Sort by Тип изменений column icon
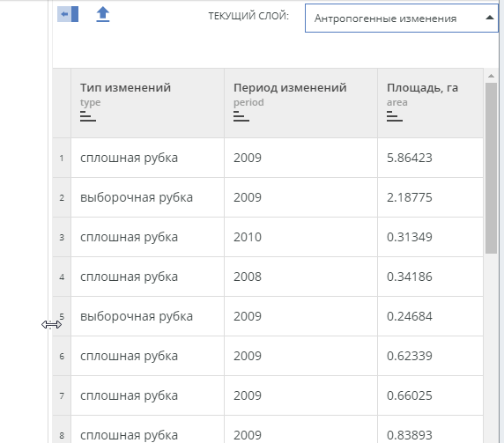This screenshot has height=443, width=504. click(88, 116)
